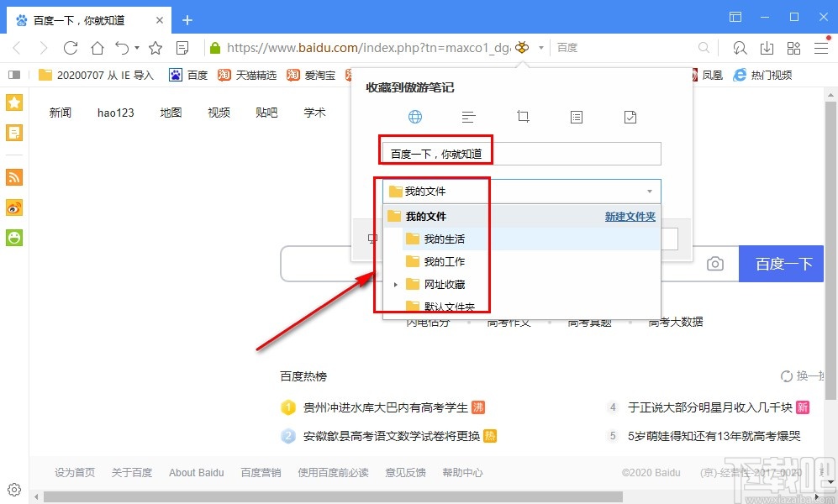Select the crop screenshot capture icon

click(x=523, y=116)
